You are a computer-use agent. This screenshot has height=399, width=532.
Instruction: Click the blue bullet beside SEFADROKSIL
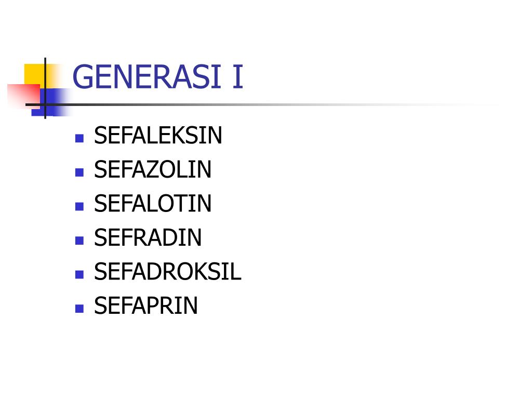(x=79, y=274)
